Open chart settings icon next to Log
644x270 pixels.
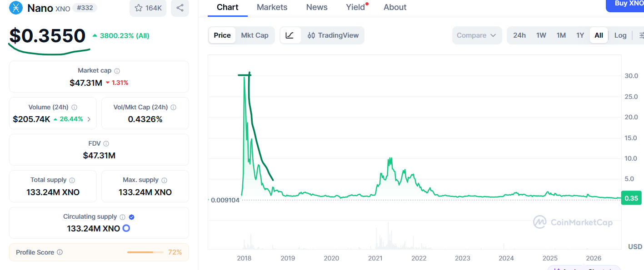(641, 35)
